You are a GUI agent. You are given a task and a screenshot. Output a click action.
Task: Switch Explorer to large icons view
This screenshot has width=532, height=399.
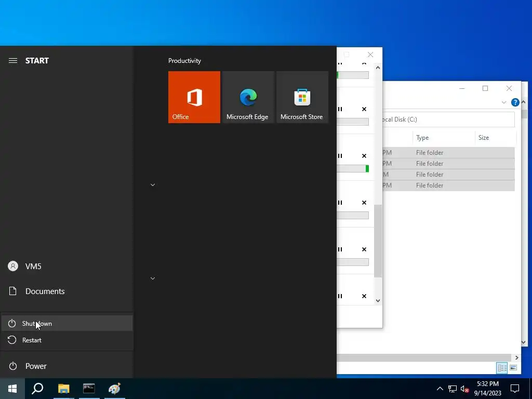[513, 368]
